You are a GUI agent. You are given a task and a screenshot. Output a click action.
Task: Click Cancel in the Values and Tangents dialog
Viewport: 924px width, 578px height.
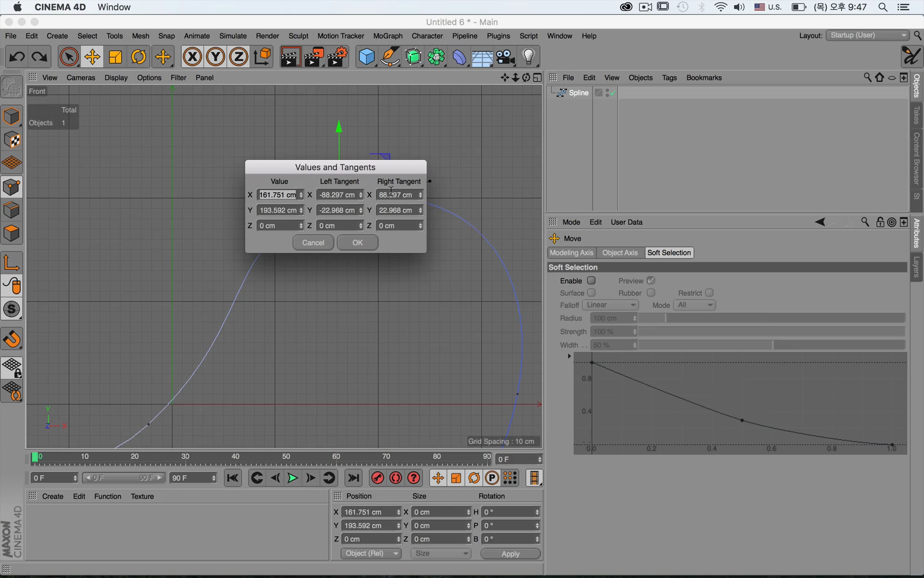(x=313, y=243)
